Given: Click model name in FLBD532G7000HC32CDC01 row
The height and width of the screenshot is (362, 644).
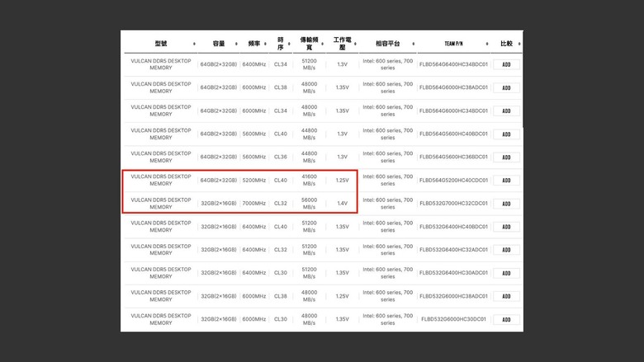Looking at the screenshot, I should pyautogui.click(x=161, y=204).
